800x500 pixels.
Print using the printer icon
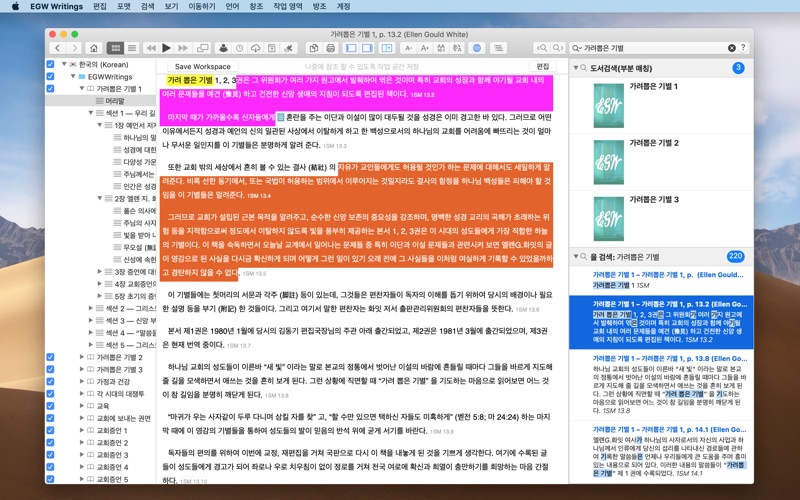[x=330, y=48]
